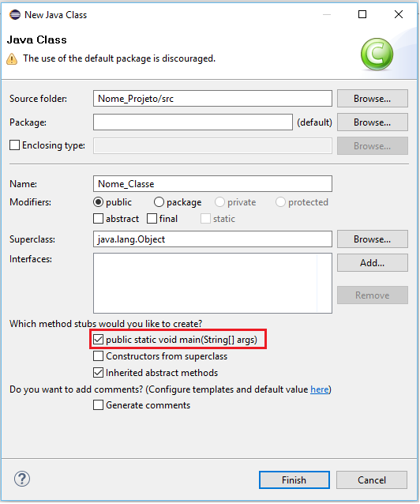Check the final modifier box

(x=152, y=219)
